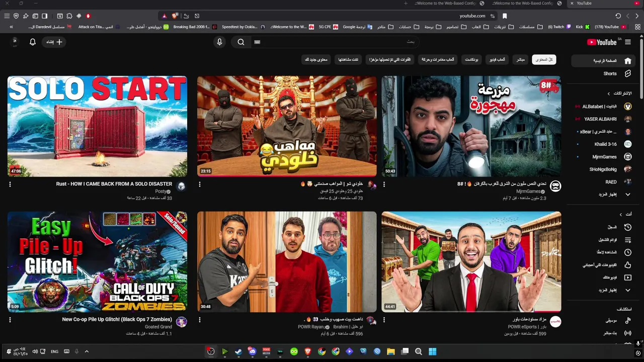The height and width of the screenshot is (362, 644).
Task: Open new browser tab with plus button
Action: pyautogui.click(x=406, y=4)
